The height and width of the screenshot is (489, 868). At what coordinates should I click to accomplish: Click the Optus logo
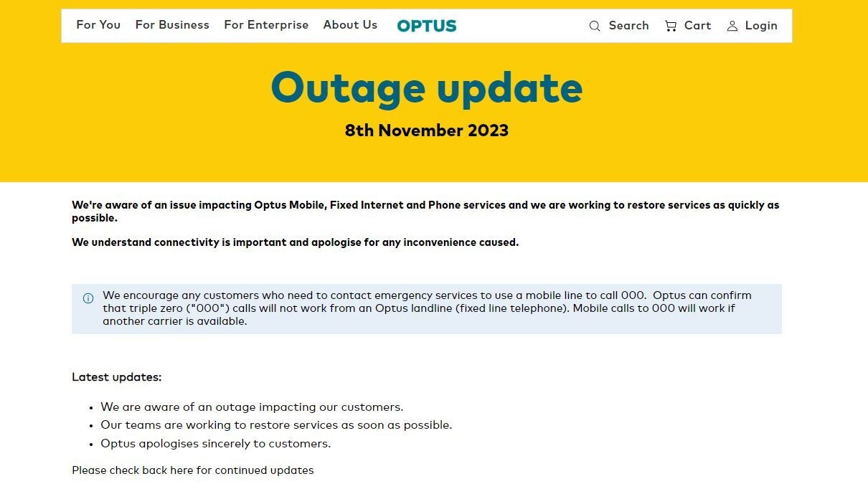point(426,26)
